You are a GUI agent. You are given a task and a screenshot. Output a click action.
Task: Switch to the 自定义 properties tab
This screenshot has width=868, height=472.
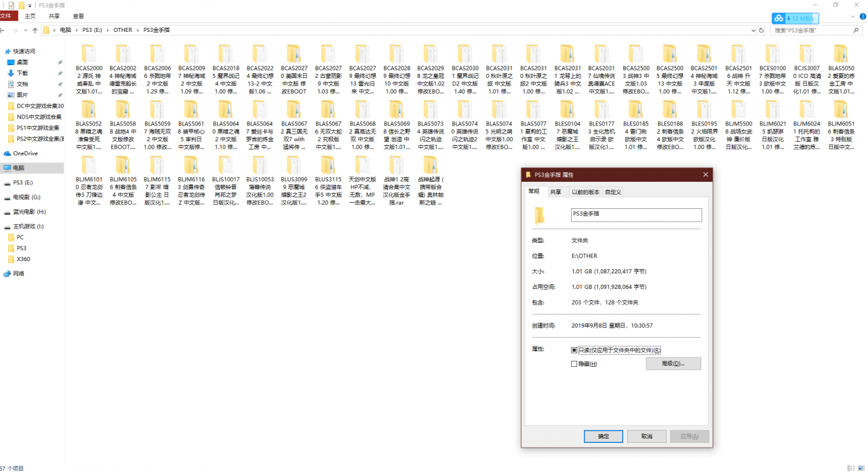pyautogui.click(x=613, y=192)
